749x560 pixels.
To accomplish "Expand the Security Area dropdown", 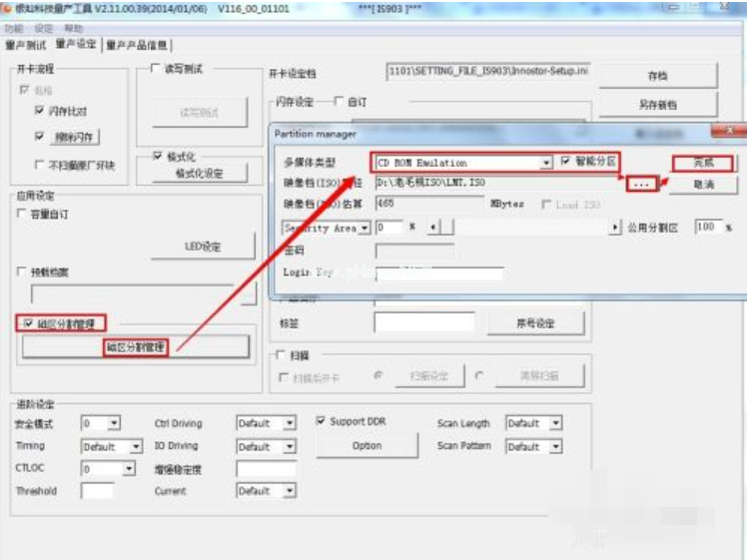I will coord(364,228).
